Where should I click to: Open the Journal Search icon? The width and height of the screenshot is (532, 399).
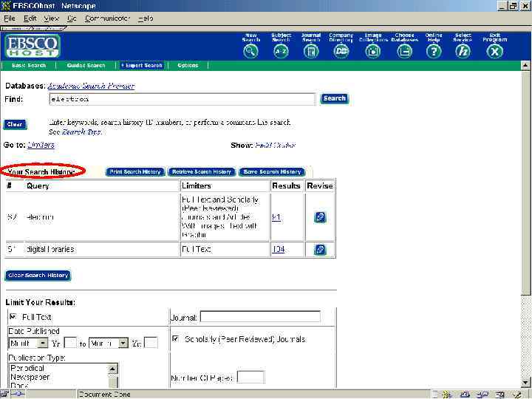click(x=311, y=52)
